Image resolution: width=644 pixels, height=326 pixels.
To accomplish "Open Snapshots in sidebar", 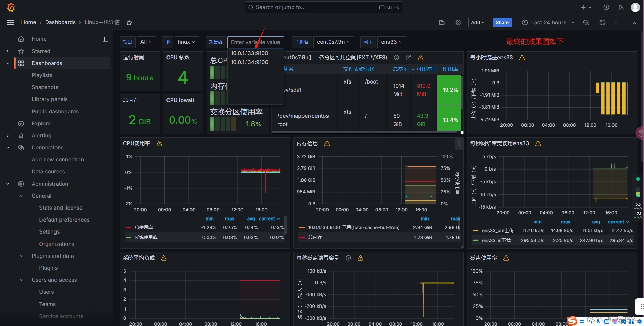I will point(45,87).
